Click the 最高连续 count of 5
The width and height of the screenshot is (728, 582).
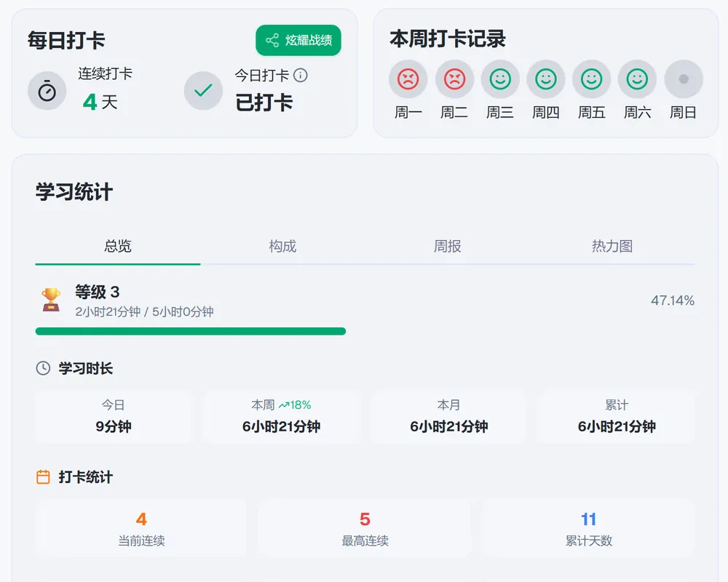point(365,519)
